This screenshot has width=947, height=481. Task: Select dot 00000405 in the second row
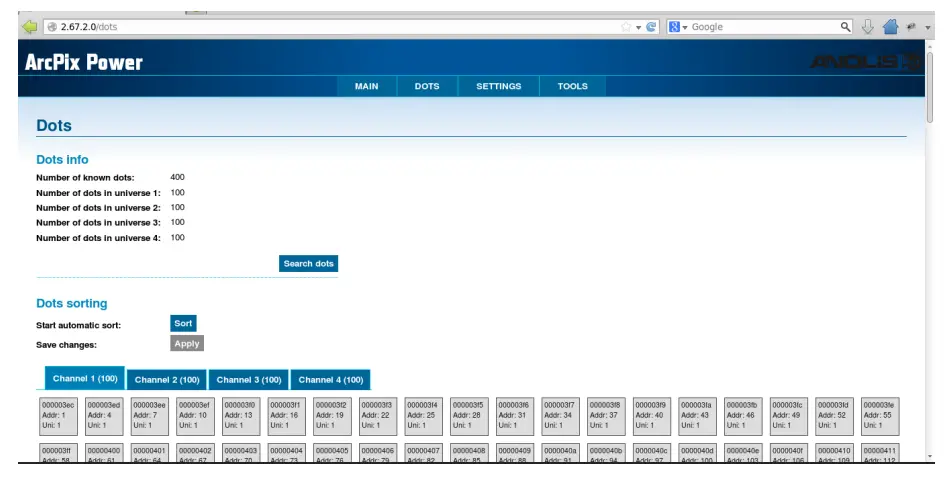tap(332, 453)
